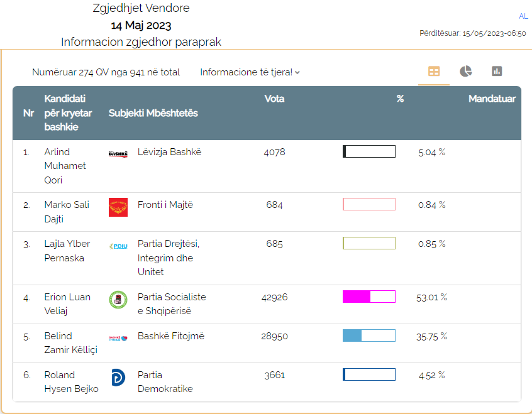Select candidate name Erion Luan Veliaj
Viewport: 532px width, 414px height.
click(67, 304)
